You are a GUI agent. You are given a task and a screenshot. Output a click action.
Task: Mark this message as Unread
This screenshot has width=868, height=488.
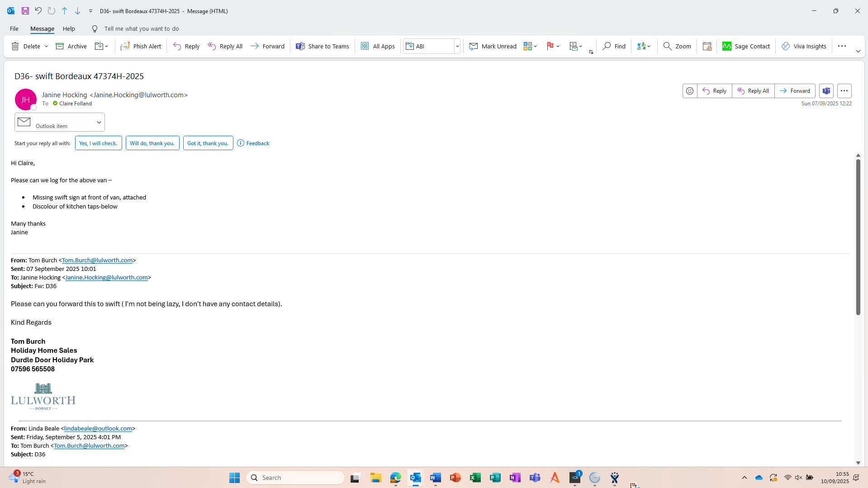tap(493, 46)
